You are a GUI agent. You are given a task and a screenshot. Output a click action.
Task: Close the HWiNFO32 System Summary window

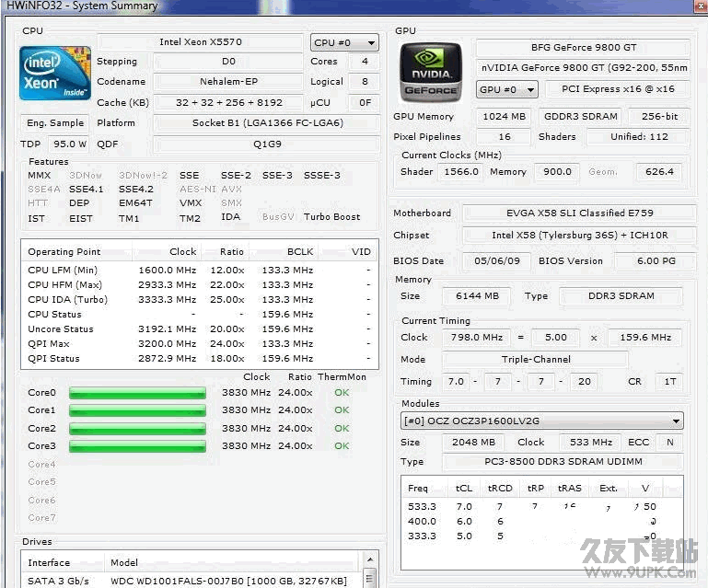click(x=701, y=6)
